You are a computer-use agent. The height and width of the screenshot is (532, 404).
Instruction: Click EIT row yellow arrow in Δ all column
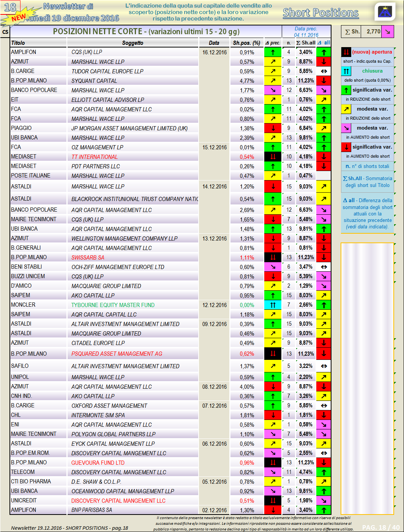point(324,100)
